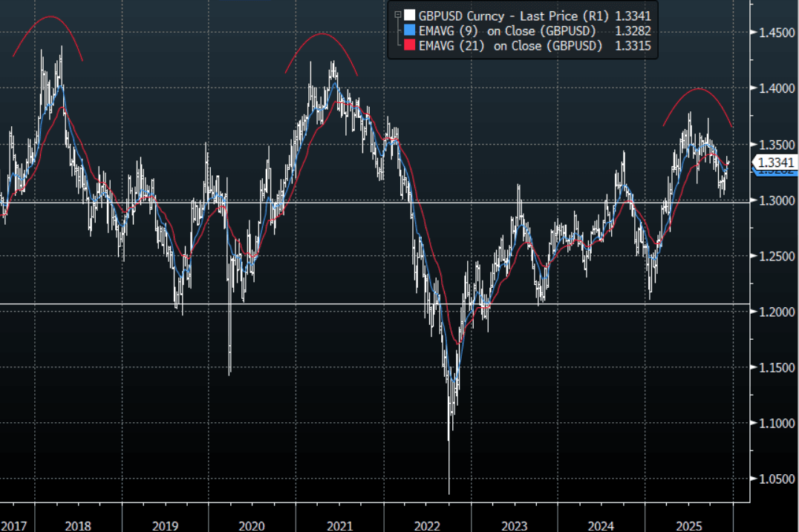Click the 2020 label on the time axis

click(252, 526)
